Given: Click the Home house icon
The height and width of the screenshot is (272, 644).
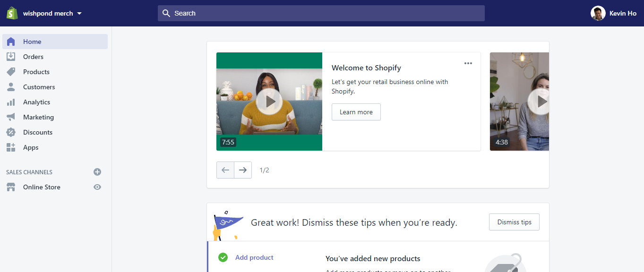Looking at the screenshot, I should pyautogui.click(x=11, y=42).
